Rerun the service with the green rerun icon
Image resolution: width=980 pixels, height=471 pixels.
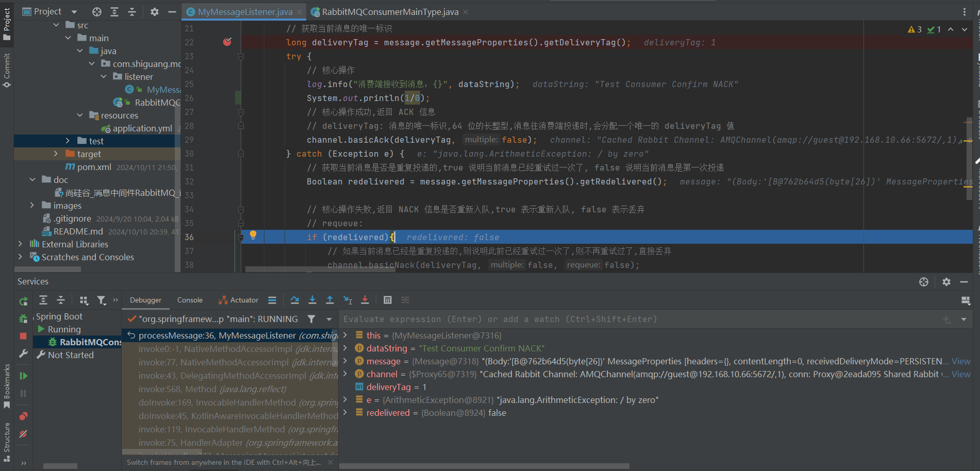[23, 301]
